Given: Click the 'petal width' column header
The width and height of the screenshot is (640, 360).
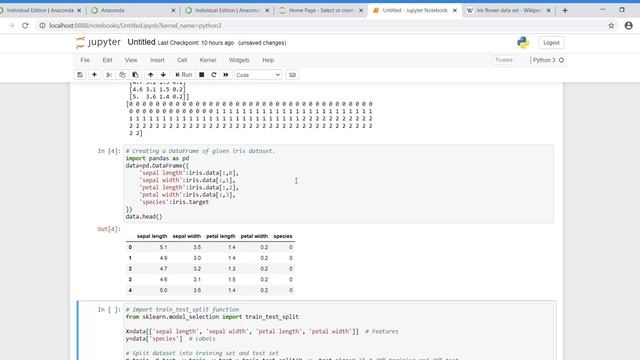Looking at the screenshot, I should click(x=254, y=236).
